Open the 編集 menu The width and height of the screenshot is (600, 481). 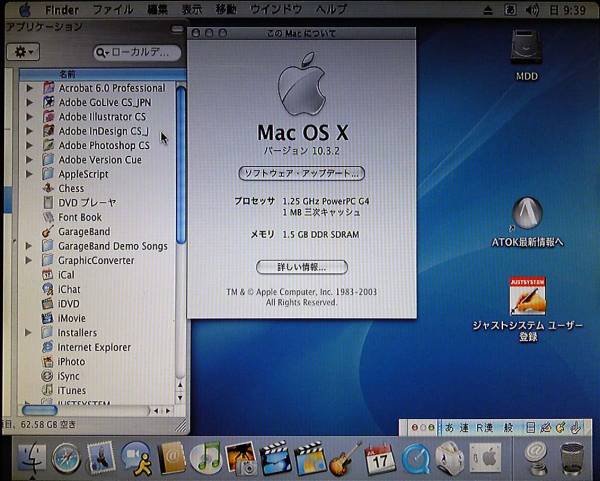(x=158, y=10)
